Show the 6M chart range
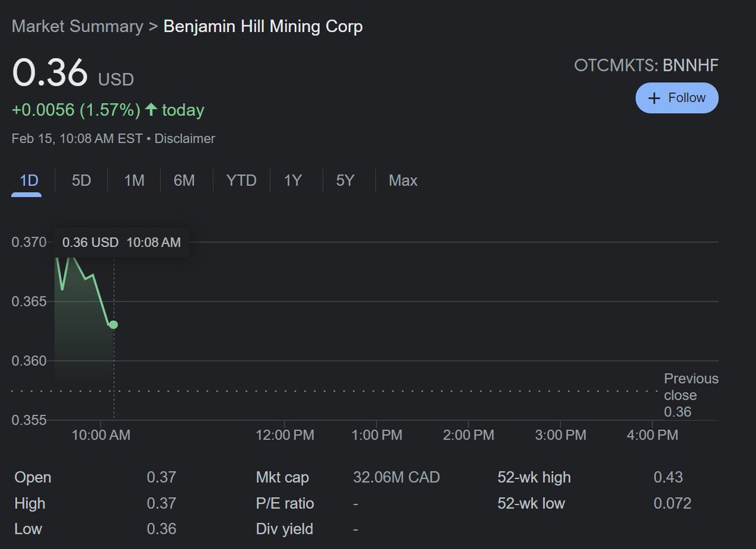The width and height of the screenshot is (756, 549). coord(184,181)
